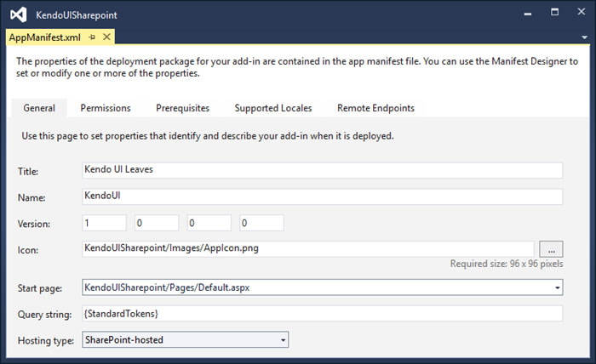Select the General tab

39,108
